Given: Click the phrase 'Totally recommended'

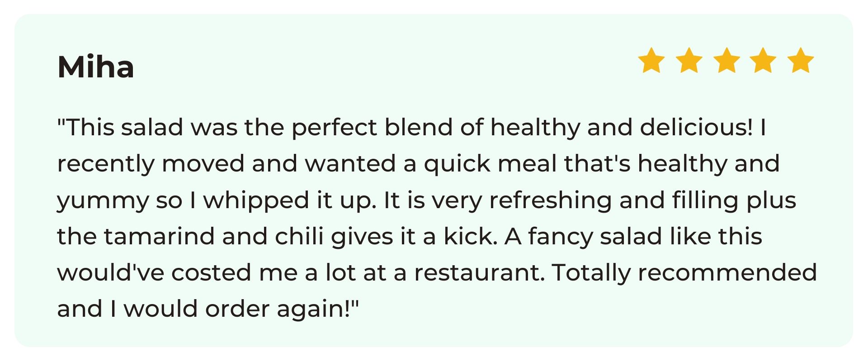Looking at the screenshot, I should click(684, 273).
